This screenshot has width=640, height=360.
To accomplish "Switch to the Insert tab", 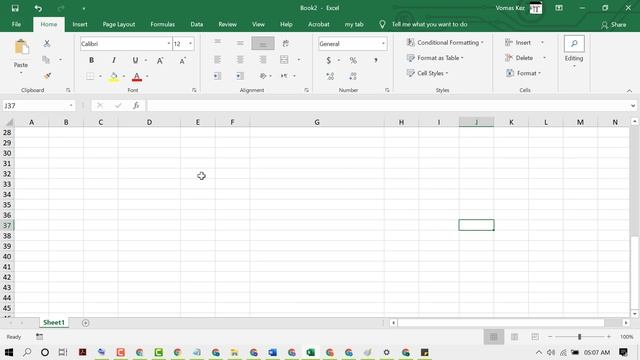I will coord(80,24).
